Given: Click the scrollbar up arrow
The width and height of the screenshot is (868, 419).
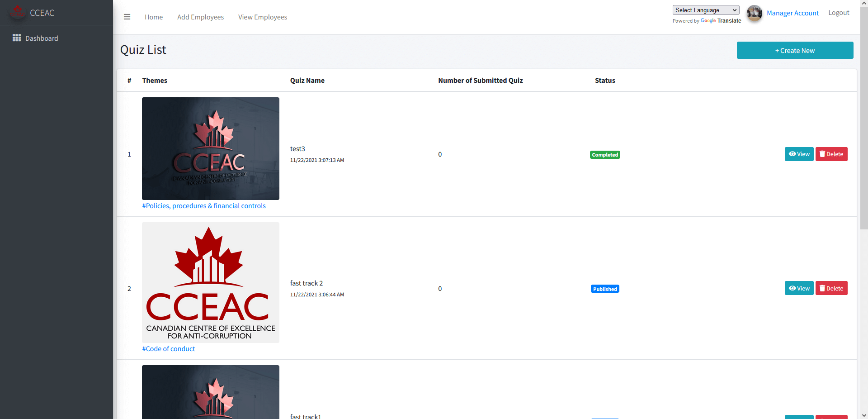Looking at the screenshot, I should coord(864,3).
